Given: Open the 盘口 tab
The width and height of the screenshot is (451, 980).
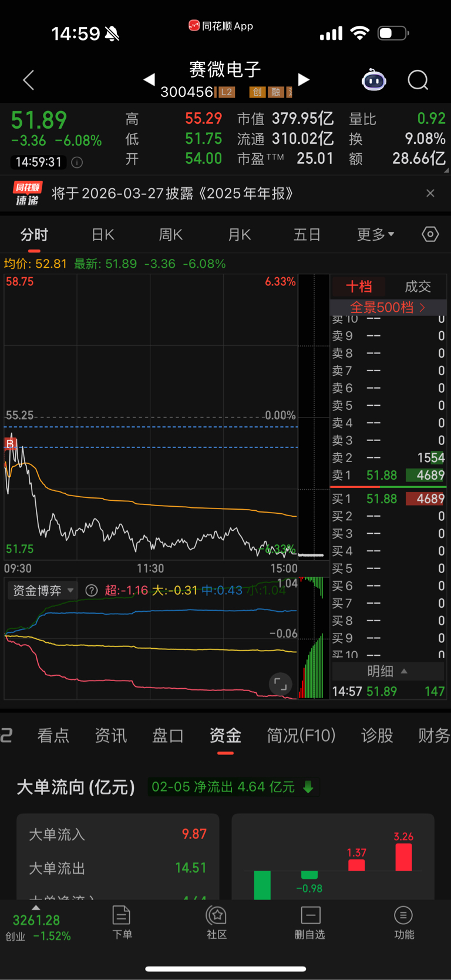Looking at the screenshot, I should coord(168,736).
